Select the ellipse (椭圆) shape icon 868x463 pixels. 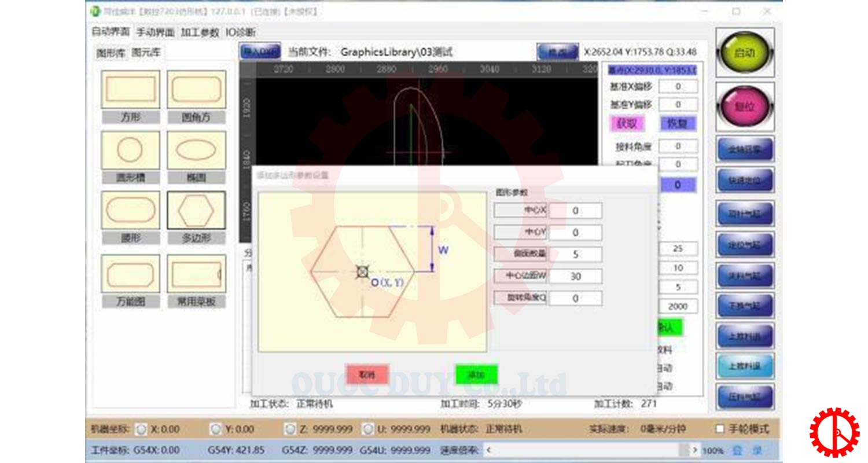click(196, 150)
